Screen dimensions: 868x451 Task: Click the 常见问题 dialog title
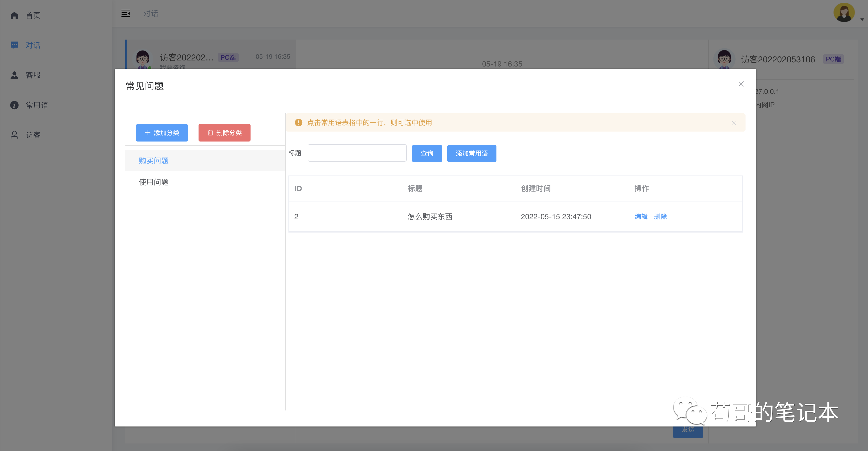(x=145, y=86)
